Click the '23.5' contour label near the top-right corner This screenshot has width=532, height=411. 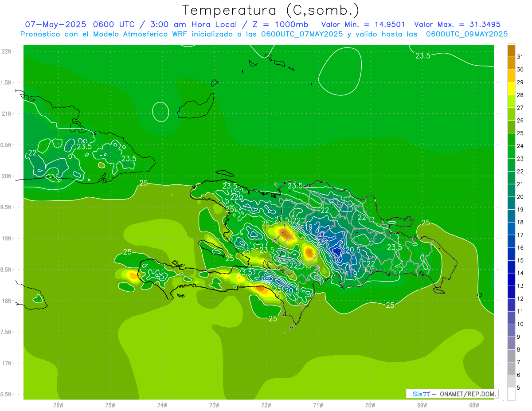423,55
